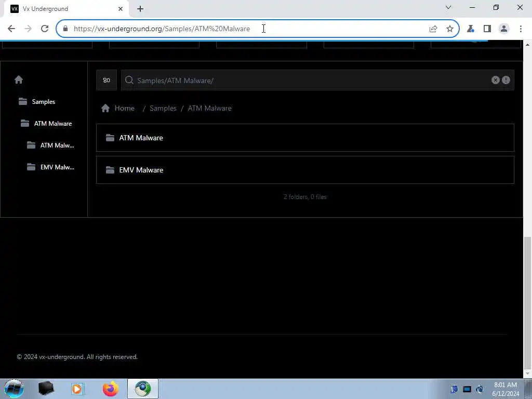
Task: Click the breadcrumb home icon
Action: [105, 108]
